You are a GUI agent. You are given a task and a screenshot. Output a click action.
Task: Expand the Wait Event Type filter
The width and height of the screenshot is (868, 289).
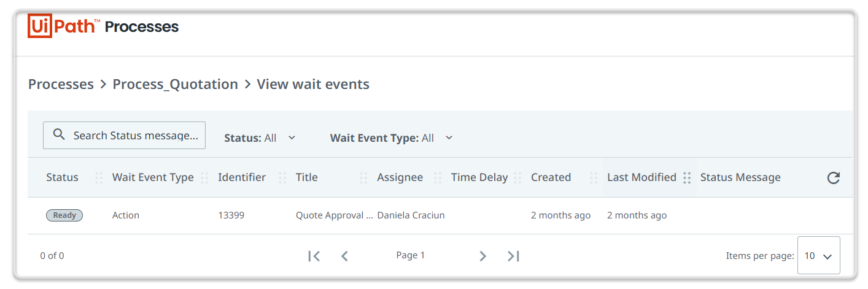(x=391, y=138)
